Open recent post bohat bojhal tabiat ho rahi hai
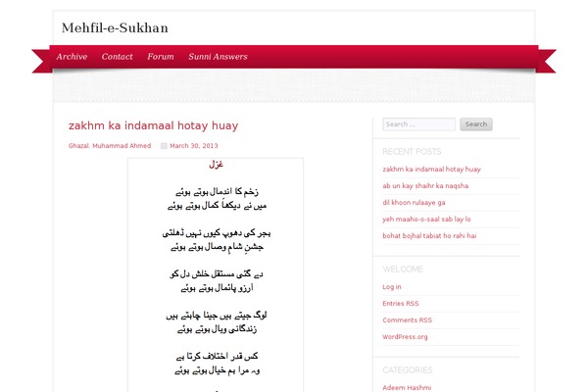The image size is (588, 392). click(x=429, y=235)
